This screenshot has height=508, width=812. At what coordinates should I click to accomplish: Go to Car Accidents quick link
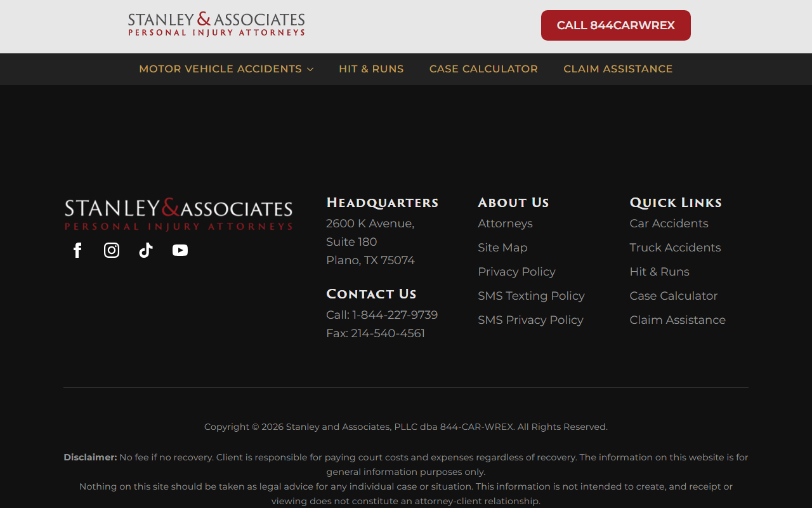click(x=669, y=224)
